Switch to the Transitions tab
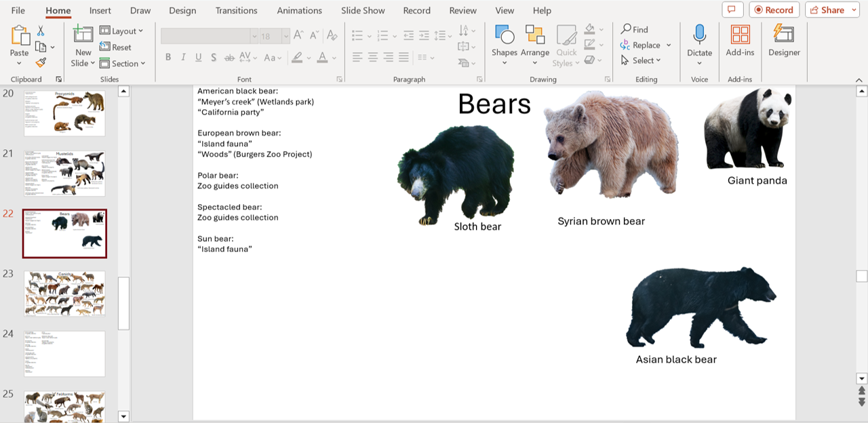This screenshot has height=423, width=868. point(236,11)
